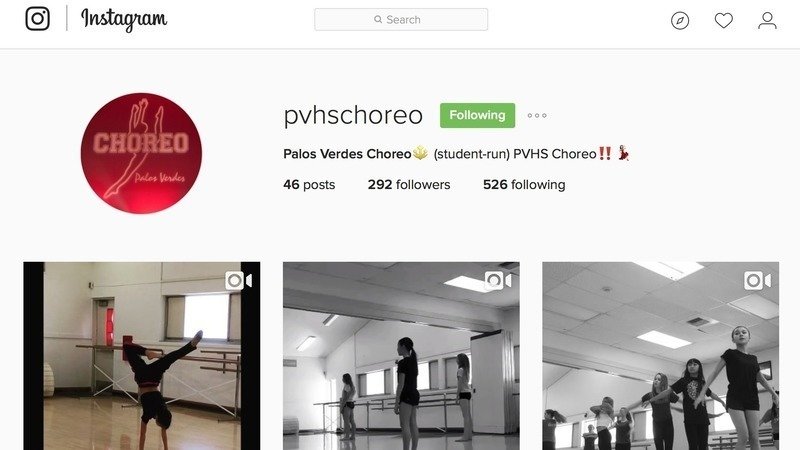The height and width of the screenshot is (450, 800).
Task: Click video camera icon on handstand post
Action: pos(239,281)
